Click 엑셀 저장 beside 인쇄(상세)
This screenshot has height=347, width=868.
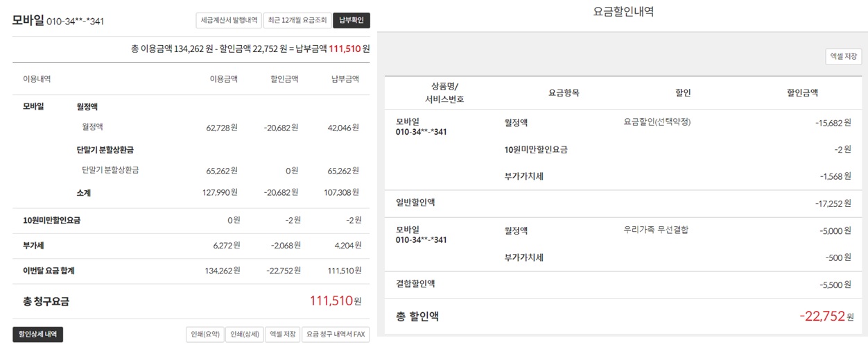click(282, 335)
